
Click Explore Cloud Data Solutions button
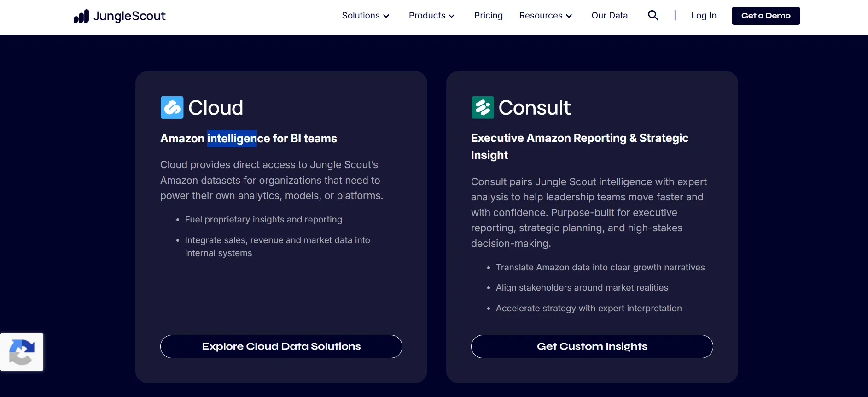[281, 346]
